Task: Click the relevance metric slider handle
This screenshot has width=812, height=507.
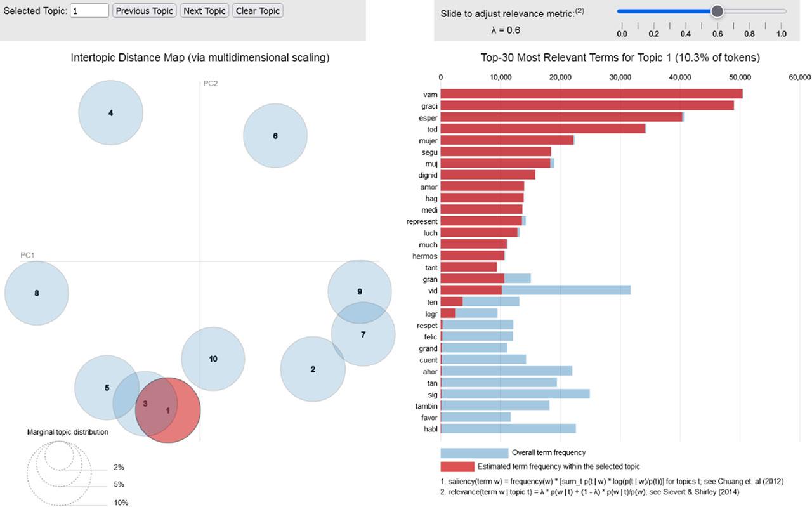Action: point(717,11)
